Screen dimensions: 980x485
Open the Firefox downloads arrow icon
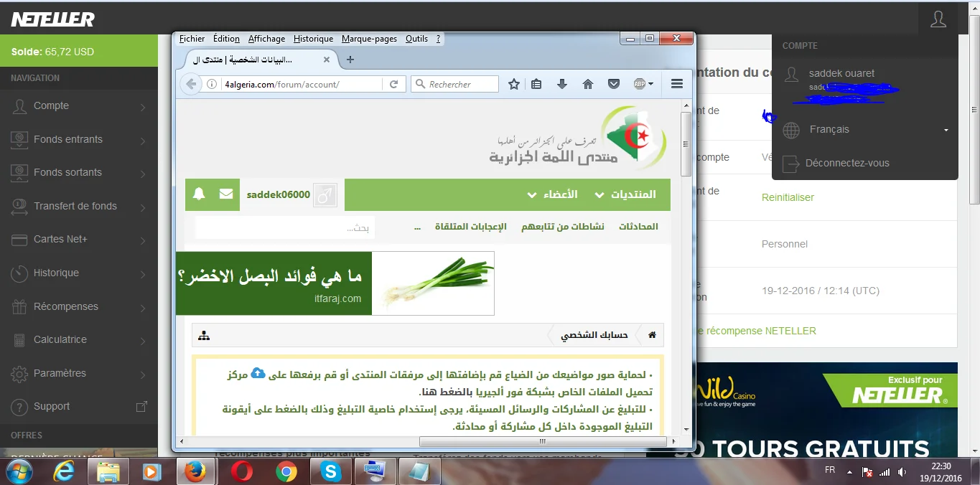click(x=562, y=84)
